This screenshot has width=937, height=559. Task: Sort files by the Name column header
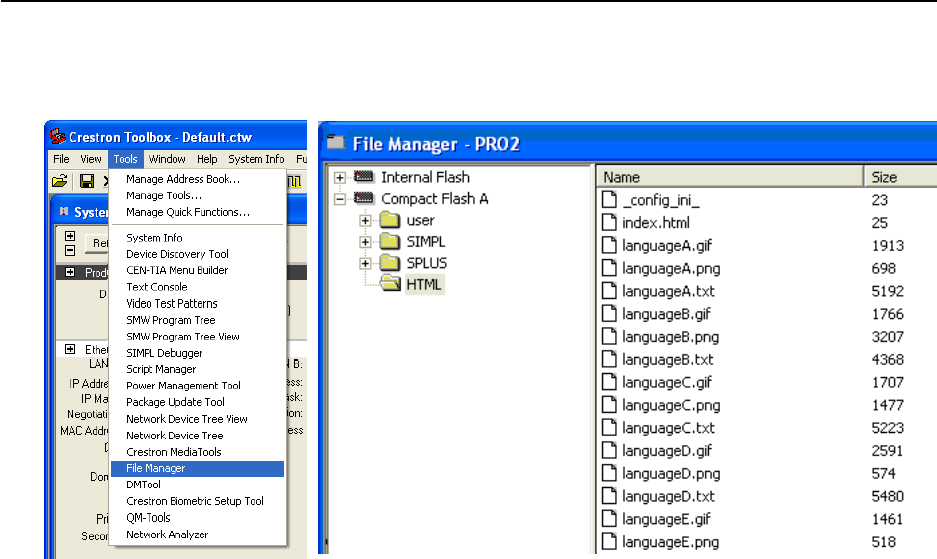(730, 177)
